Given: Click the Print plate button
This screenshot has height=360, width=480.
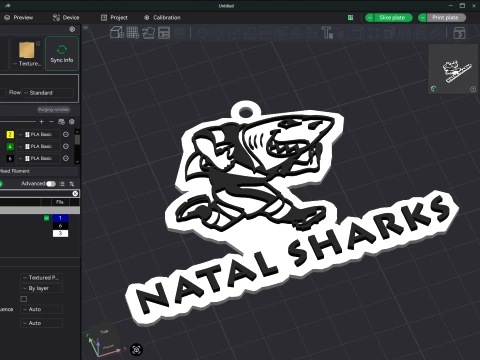Looking at the screenshot, I should coord(446,18).
